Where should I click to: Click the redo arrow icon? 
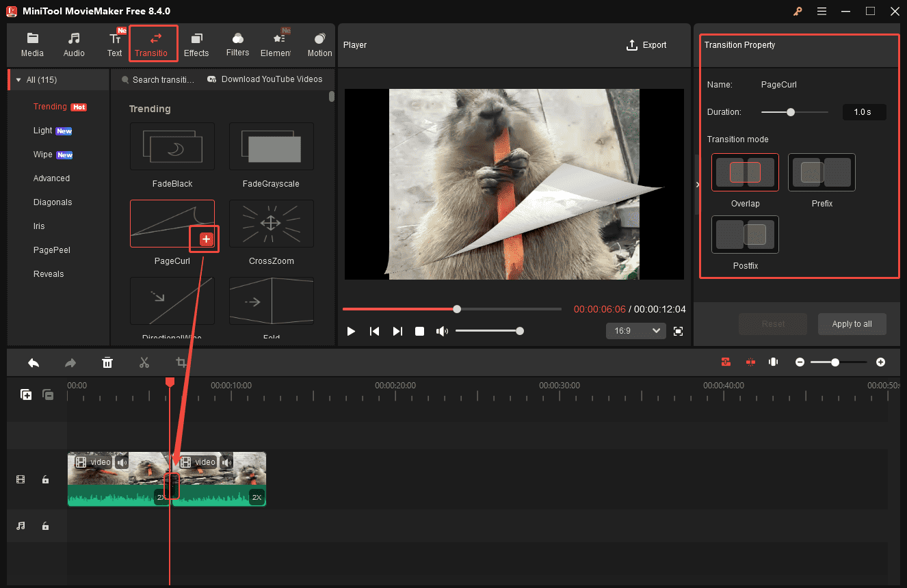(x=70, y=362)
